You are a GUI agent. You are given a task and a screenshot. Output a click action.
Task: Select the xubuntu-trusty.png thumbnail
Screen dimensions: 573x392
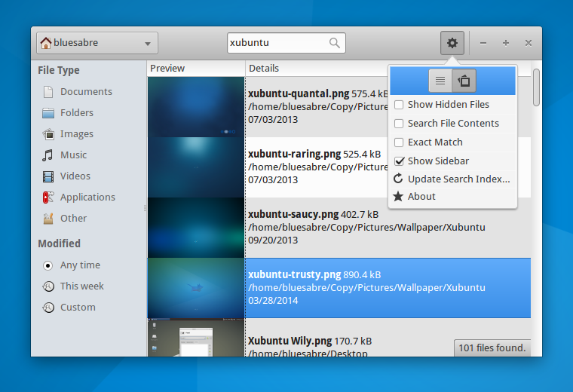pos(196,288)
